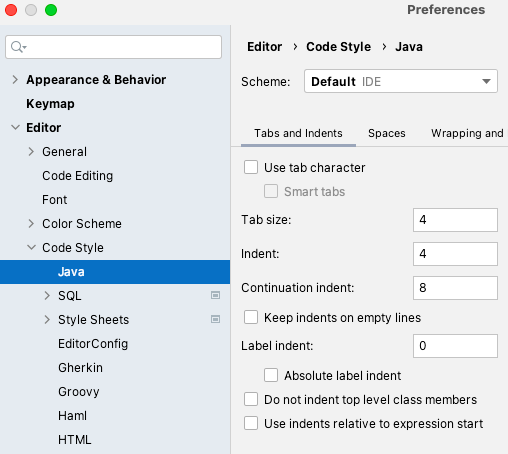
Task: Click the Indent value field
Action: pos(455,254)
